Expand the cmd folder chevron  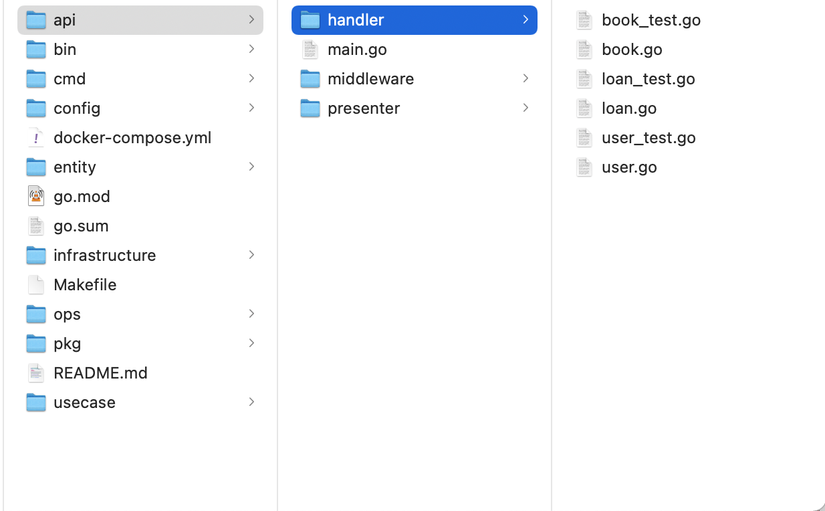point(251,79)
